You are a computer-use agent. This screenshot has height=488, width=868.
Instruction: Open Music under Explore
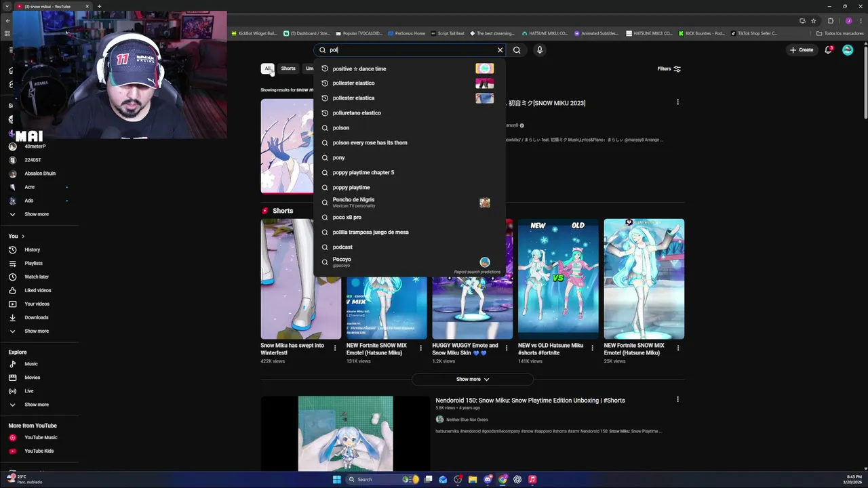coord(39,364)
